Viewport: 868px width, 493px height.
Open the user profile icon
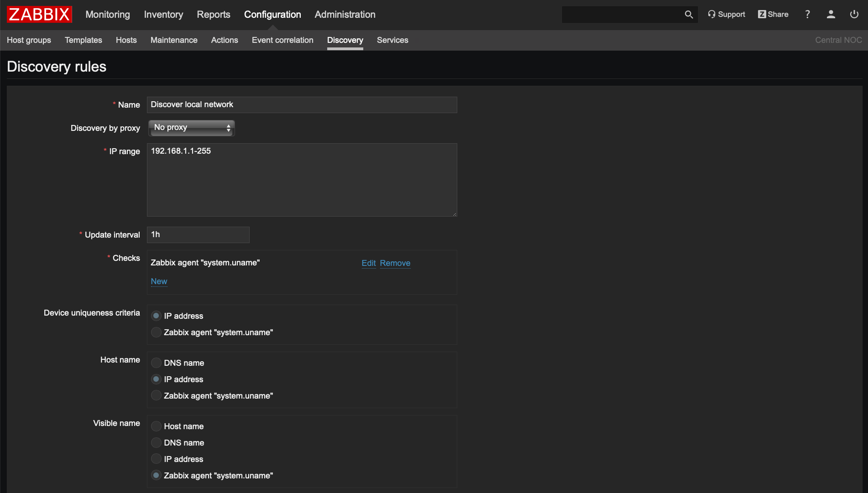[831, 15]
